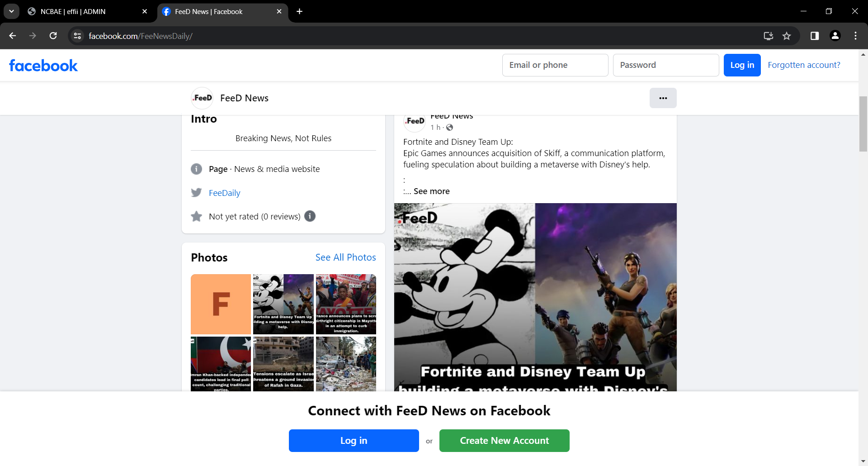Click the install app icon in address bar

(768, 36)
